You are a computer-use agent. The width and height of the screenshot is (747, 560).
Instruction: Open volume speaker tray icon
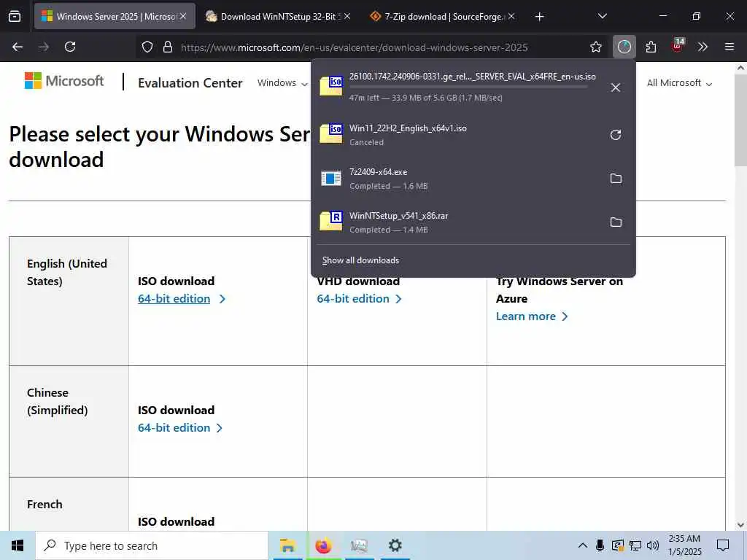coord(653,545)
